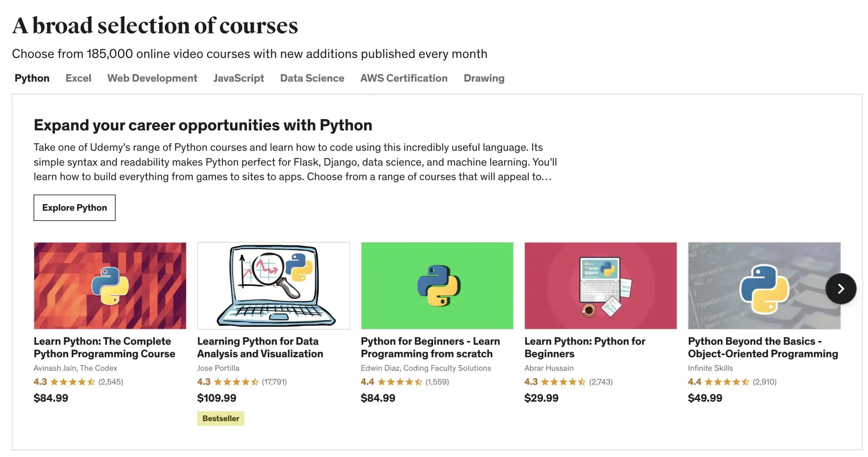Click the next carousel arrow button
Screen dimensions: 868x457
(841, 289)
